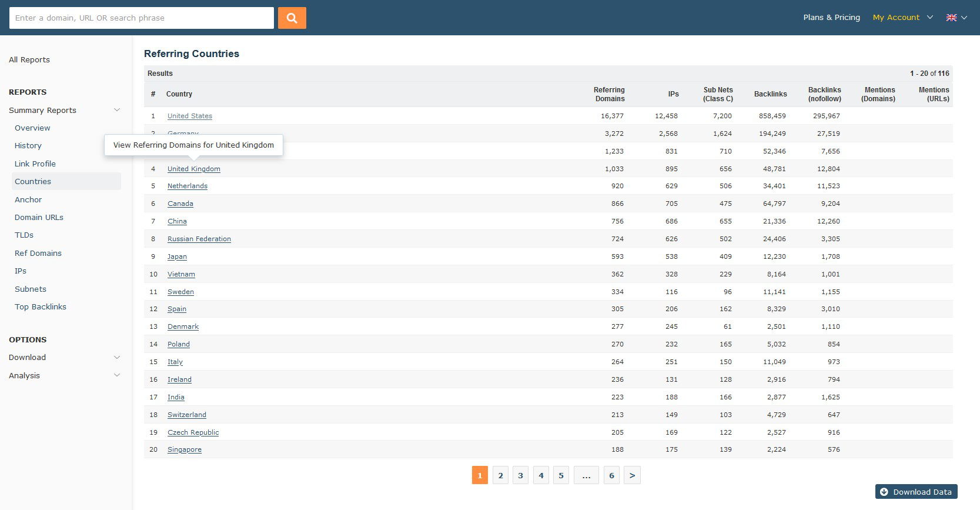Click the domain search input field
980x510 pixels.
141,18
